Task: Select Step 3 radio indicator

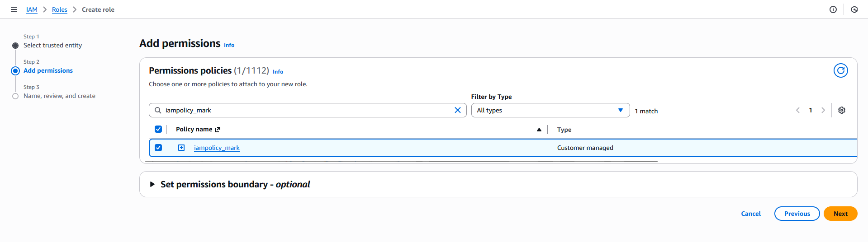Action: [15, 96]
